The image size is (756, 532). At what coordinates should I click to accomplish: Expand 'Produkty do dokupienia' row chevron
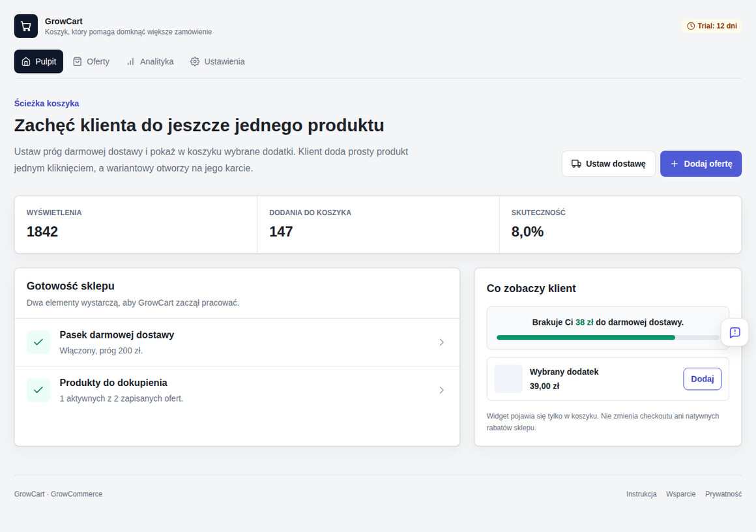pyautogui.click(x=442, y=390)
